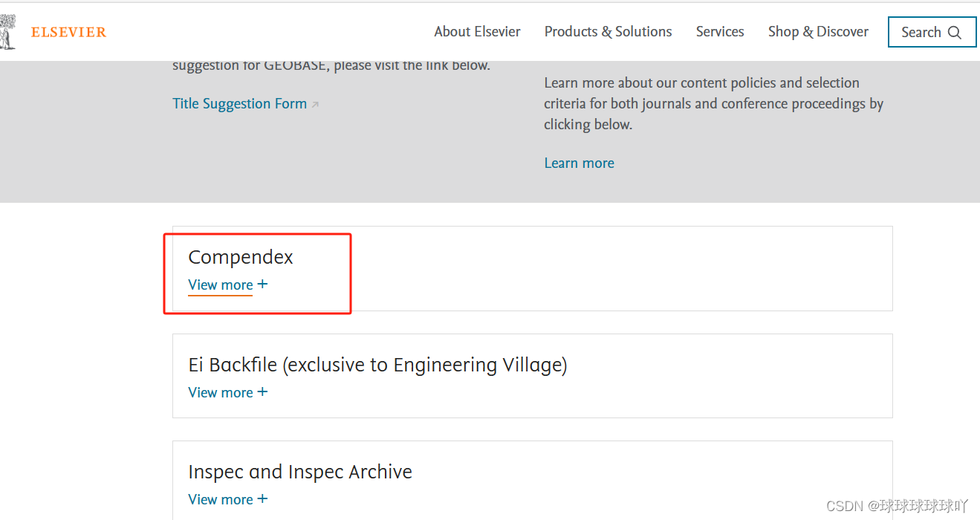Click the Search button
Viewport: 980px width, 520px height.
pyautogui.click(x=932, y=32)
